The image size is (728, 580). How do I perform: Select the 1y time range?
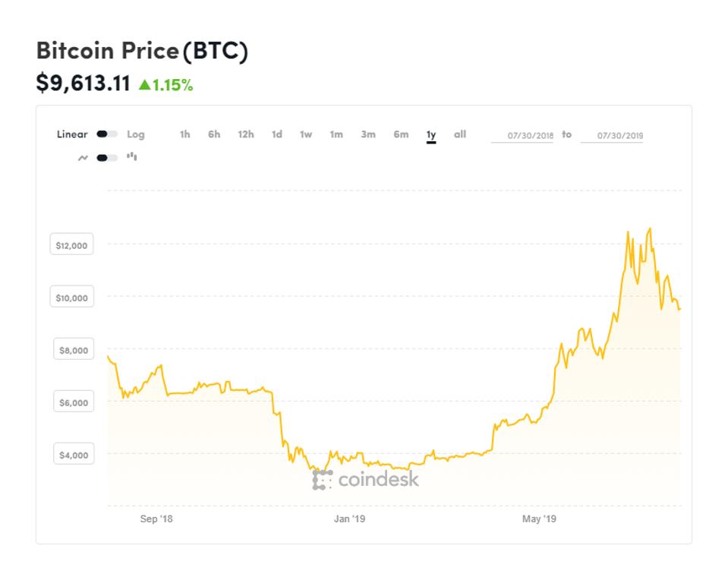431,135
